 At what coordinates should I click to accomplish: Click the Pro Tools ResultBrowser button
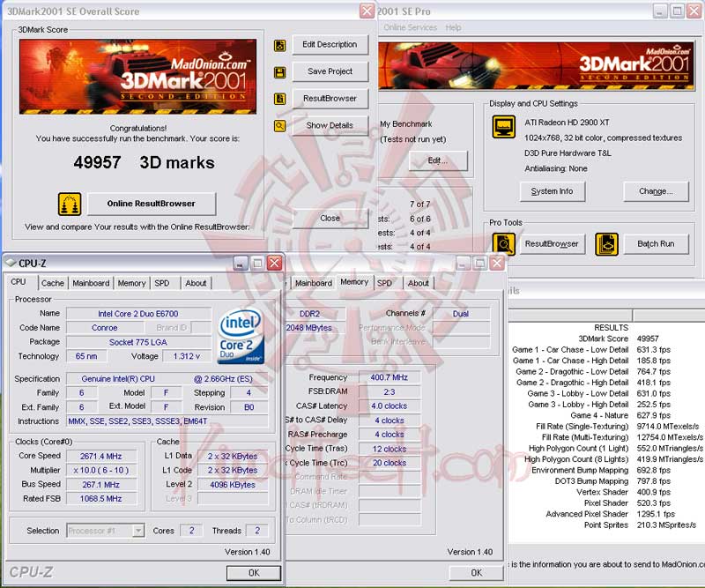[x=553, y=244]
